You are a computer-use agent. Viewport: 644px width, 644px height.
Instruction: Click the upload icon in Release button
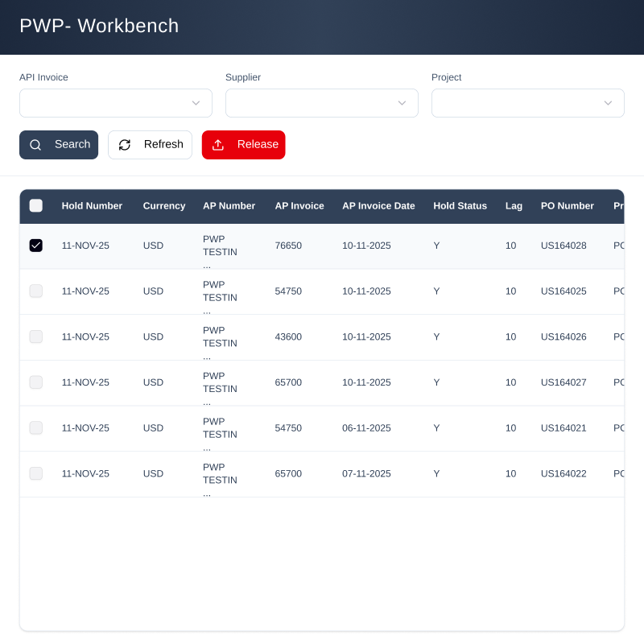click(x=218, y=145)
